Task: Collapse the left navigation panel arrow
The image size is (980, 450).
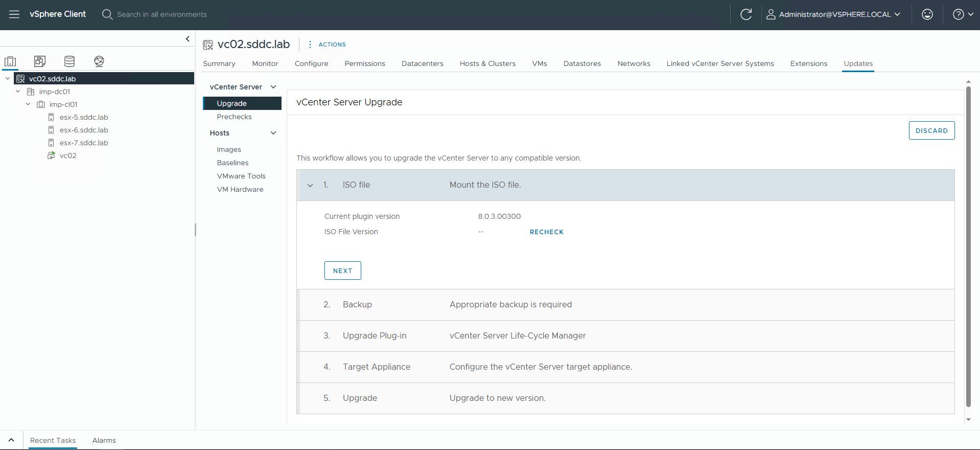Action: tap(188, 39)
